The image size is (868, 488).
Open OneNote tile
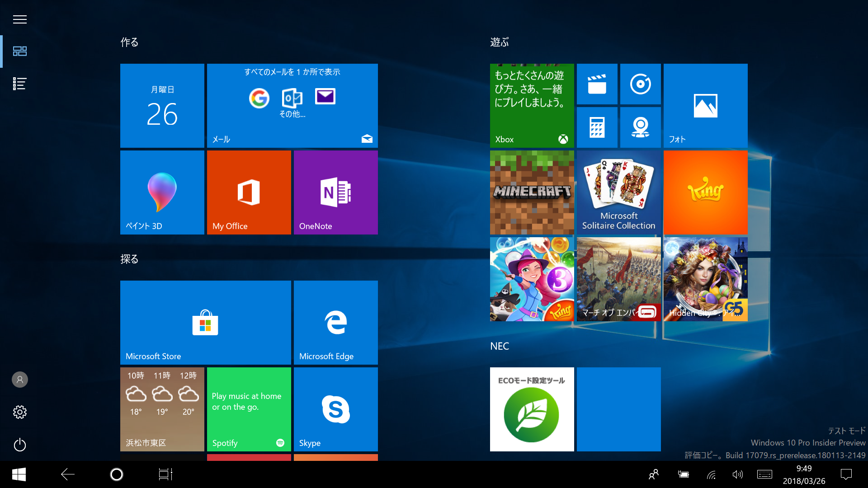pyautogui.click(x=336, y=192)
